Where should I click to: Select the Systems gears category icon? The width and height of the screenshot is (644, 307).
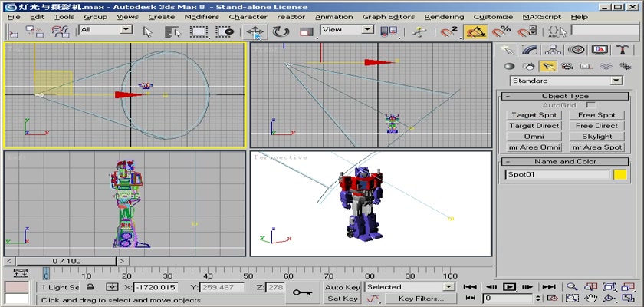click(x=625, y=66)
